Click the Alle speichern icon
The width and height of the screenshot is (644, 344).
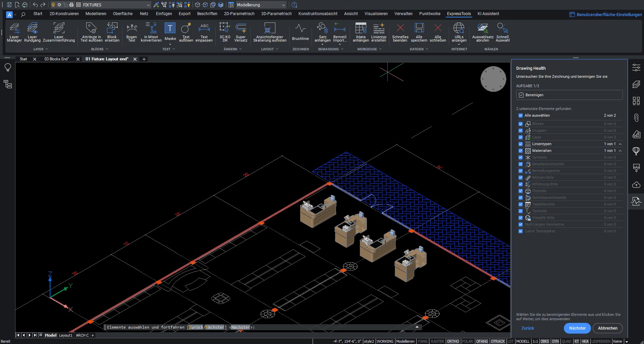coord(419,32)
